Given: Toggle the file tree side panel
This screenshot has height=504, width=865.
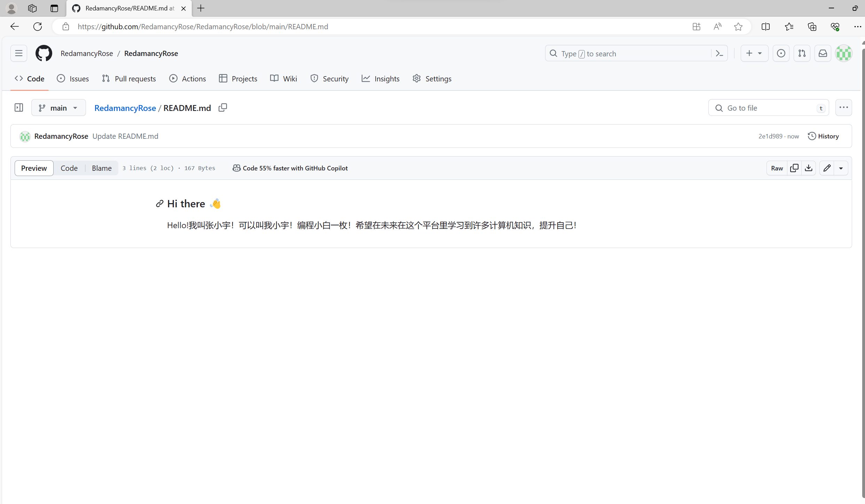Looking at the screenshot, I should [x=19, y=108].
